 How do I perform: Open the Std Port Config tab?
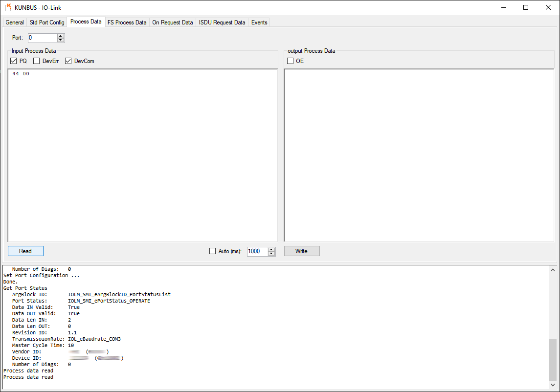[x=47, y=22]
